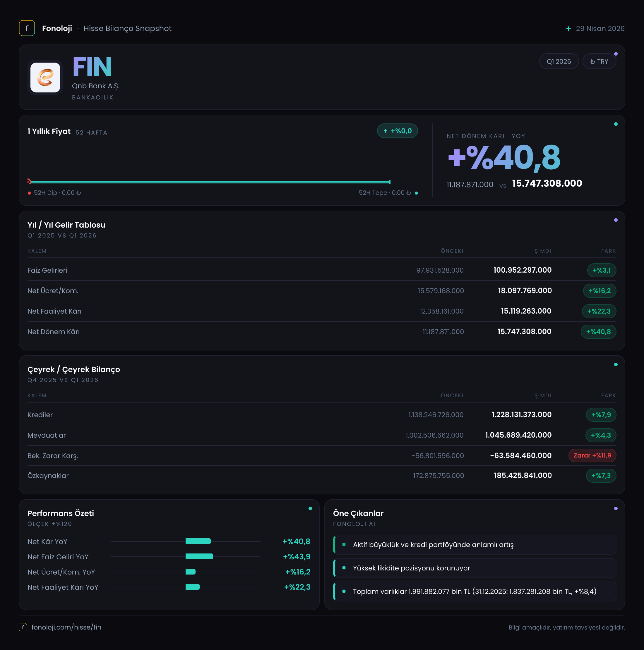Click the green dot in 1 Yıllık Fiyat card
The width and height of the screenshot is (644, 650).
[616, 124]
